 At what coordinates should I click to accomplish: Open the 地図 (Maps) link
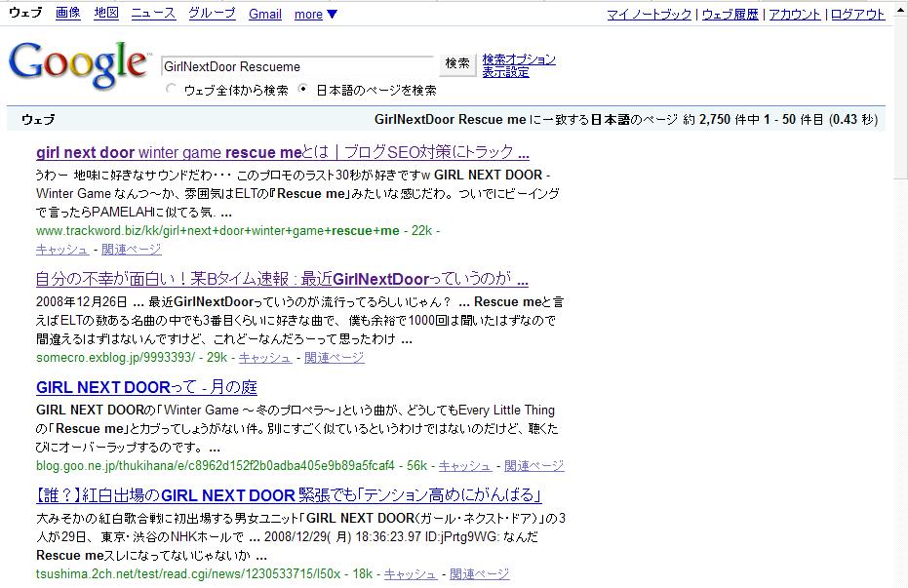(x=106, y=14)
